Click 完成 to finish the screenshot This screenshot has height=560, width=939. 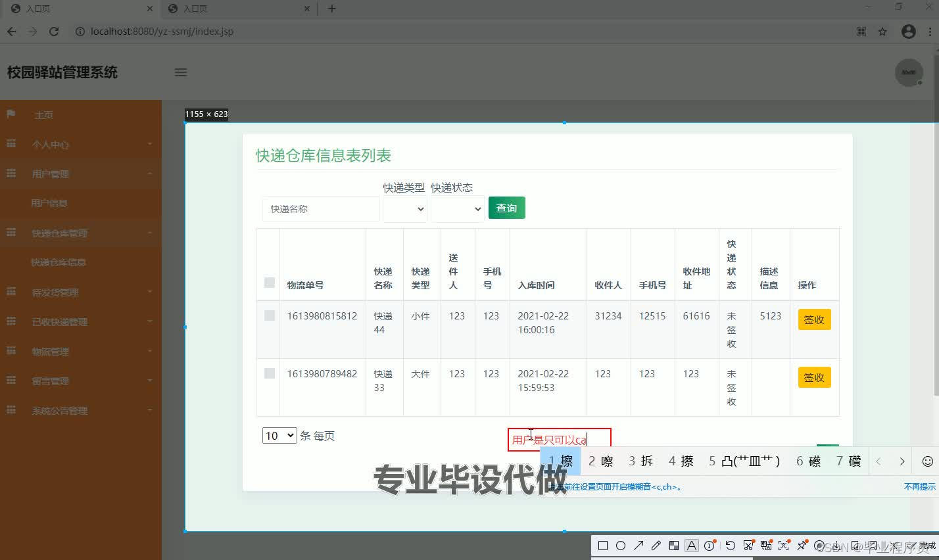click(x=927, y=546)
